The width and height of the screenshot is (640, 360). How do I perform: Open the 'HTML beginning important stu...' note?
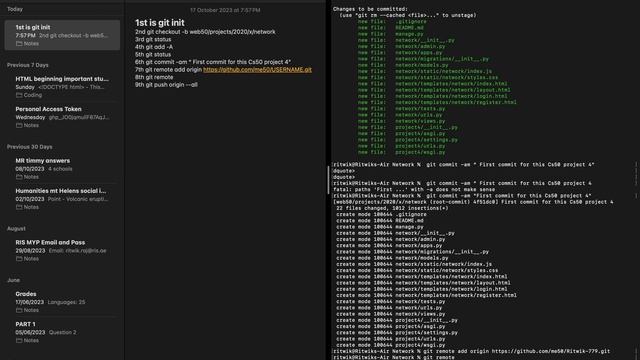[x=62, y=87]
